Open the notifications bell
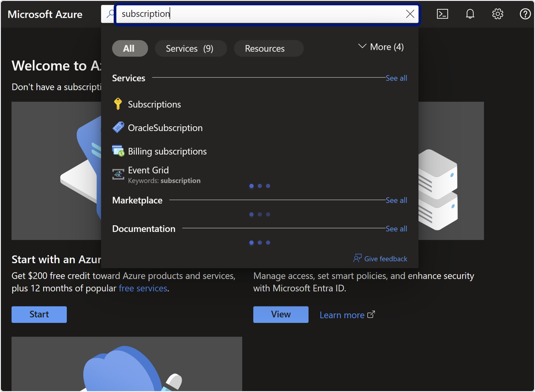Screen dimensions: 535x392 [x=470, y=14]
